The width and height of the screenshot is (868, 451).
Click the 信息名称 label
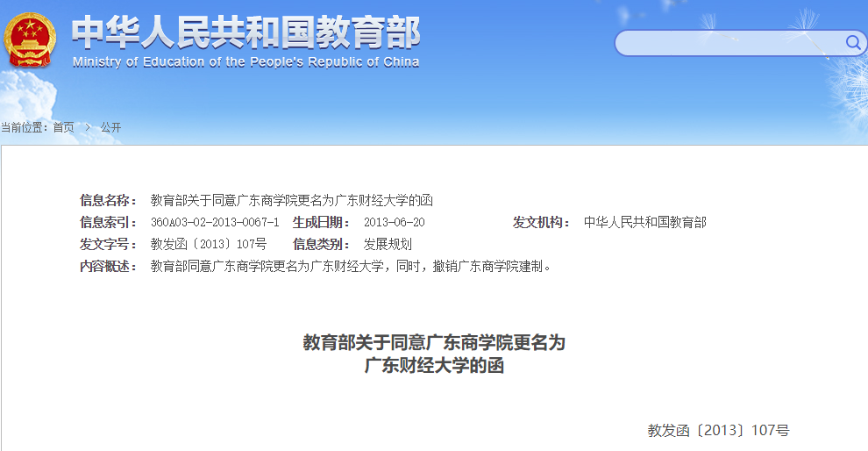click(x=108, y=201)
